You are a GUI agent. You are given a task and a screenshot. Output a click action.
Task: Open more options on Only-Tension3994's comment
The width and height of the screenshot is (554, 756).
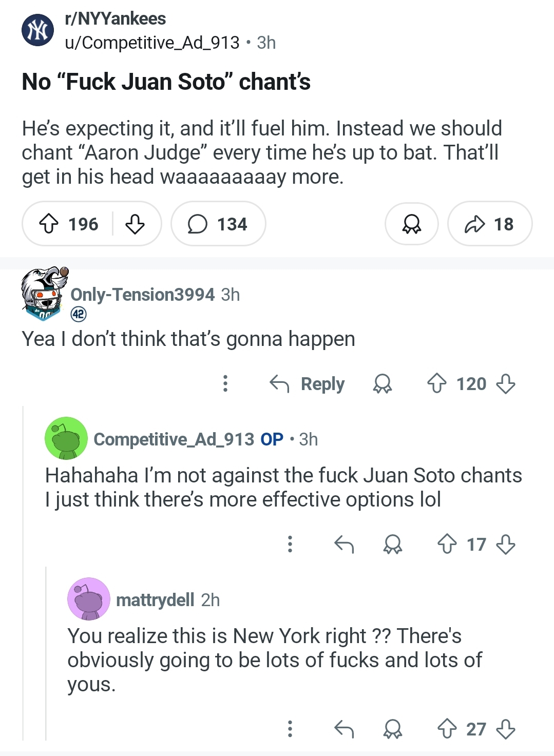tap(225, 383)
